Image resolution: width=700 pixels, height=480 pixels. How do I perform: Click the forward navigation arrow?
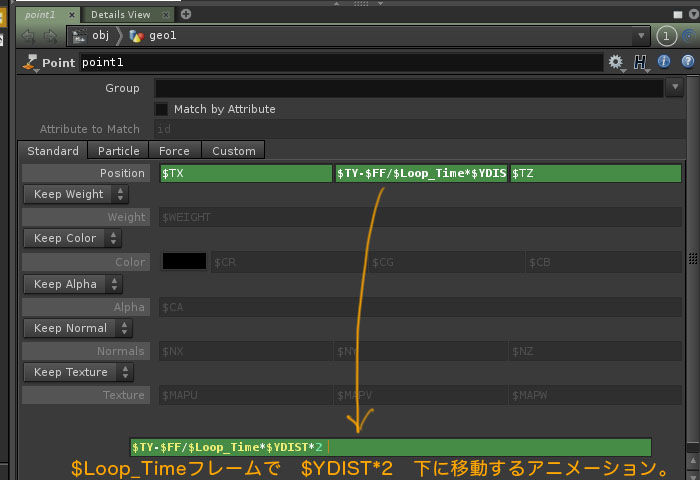coord(48,36)
